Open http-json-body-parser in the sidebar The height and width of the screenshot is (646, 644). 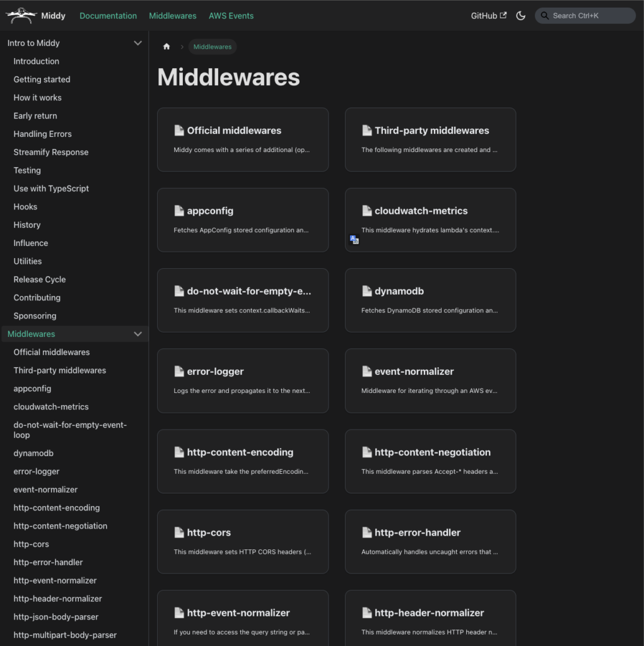tap(56, 617)
